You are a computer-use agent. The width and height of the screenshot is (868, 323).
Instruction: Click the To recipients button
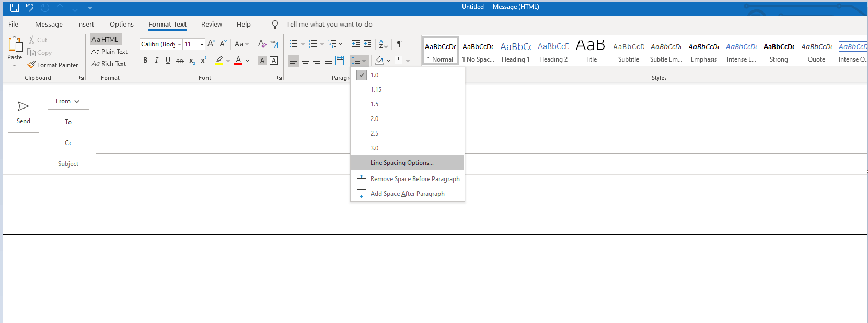tap(68, 122)
